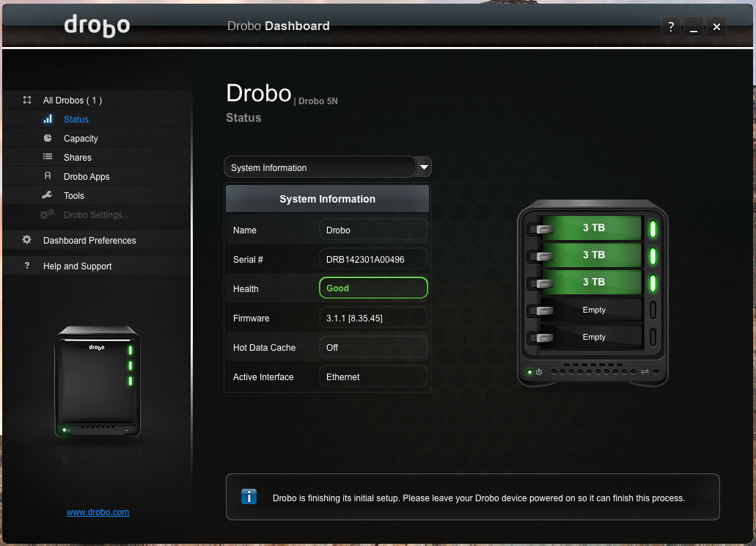Click the Capacity pie-chart icon
Screen dimensions: 756x546
click(48, 138)
